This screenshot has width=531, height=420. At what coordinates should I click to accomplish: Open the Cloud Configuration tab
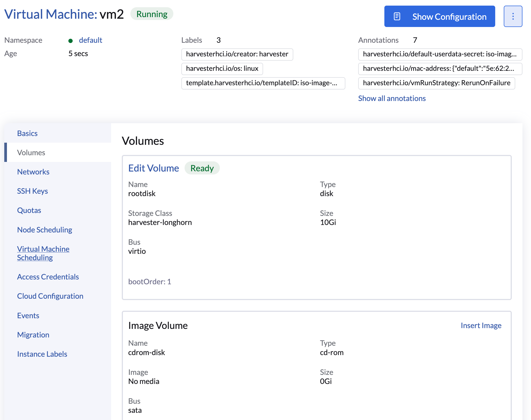click(x=50, y=296)
